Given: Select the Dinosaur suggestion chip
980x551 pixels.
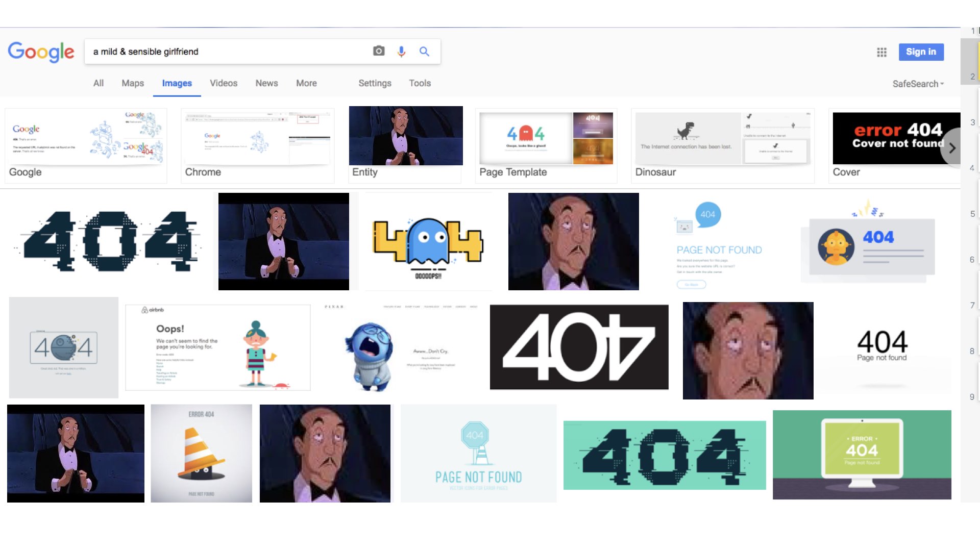Looking at the screenshot, I should click(x=722, y=145).
